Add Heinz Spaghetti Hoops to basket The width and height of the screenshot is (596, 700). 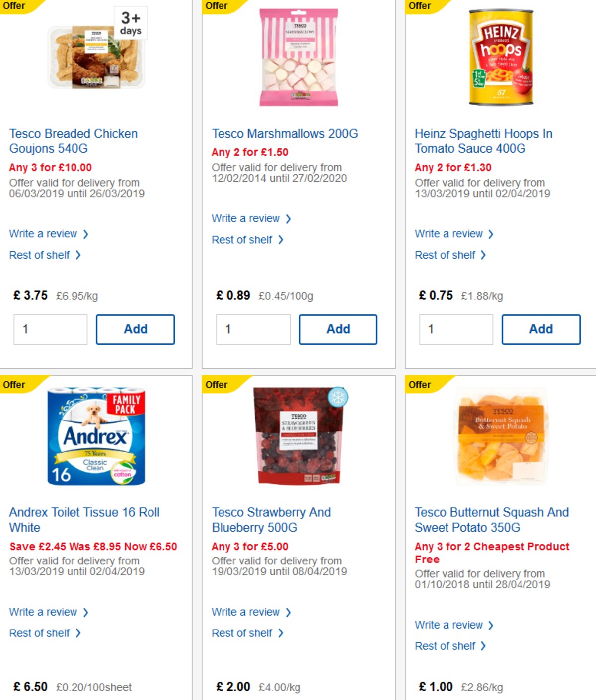point(541,329)
